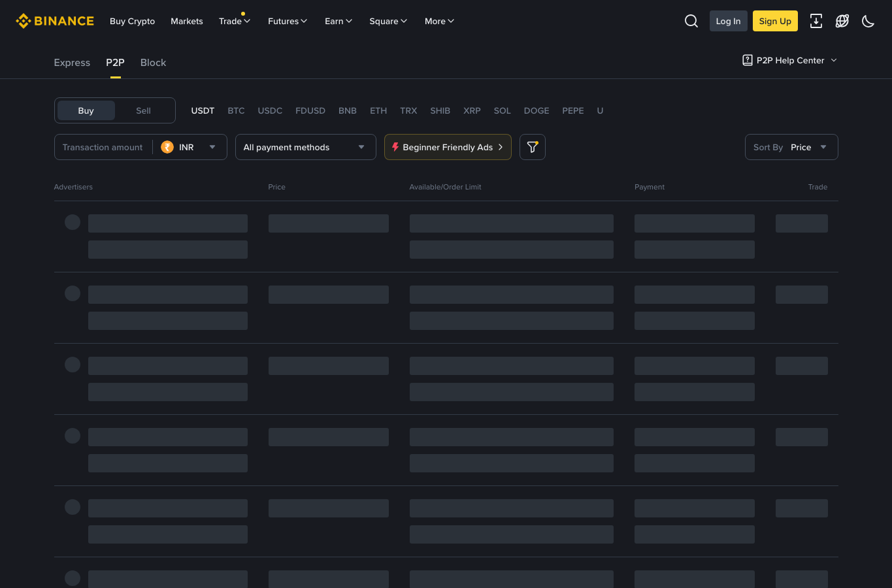Click the Binance logo

tap(55, 21)
